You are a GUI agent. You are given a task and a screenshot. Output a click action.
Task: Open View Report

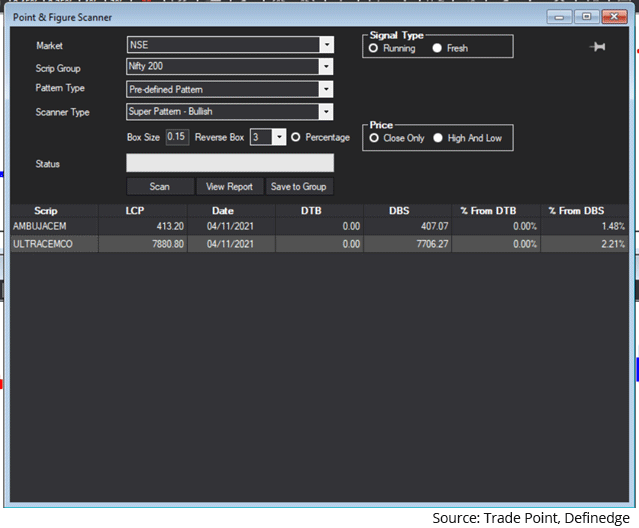tap(229, 187)
